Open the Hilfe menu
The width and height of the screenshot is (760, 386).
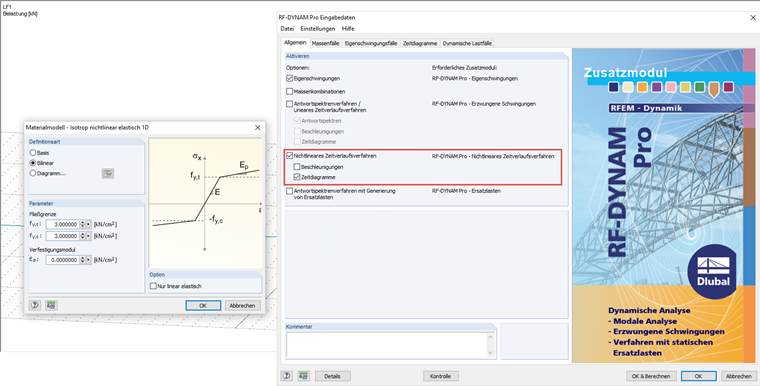(348, 29)
